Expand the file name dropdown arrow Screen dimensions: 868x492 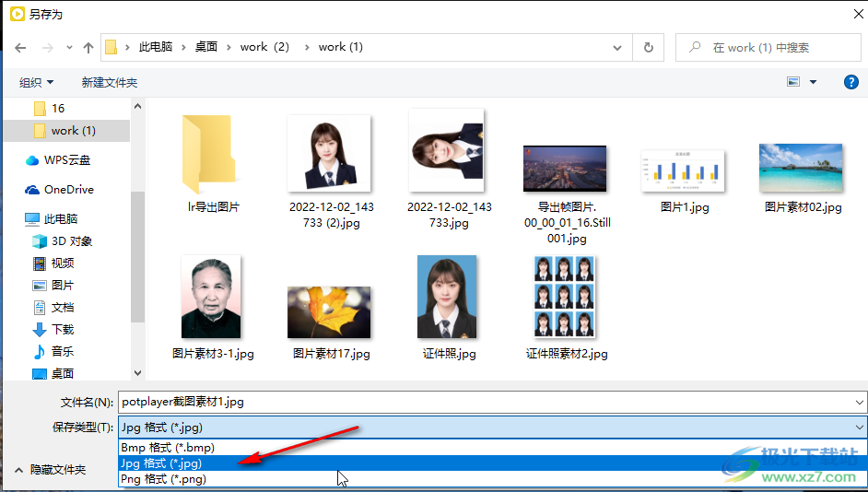coord(859,403)
